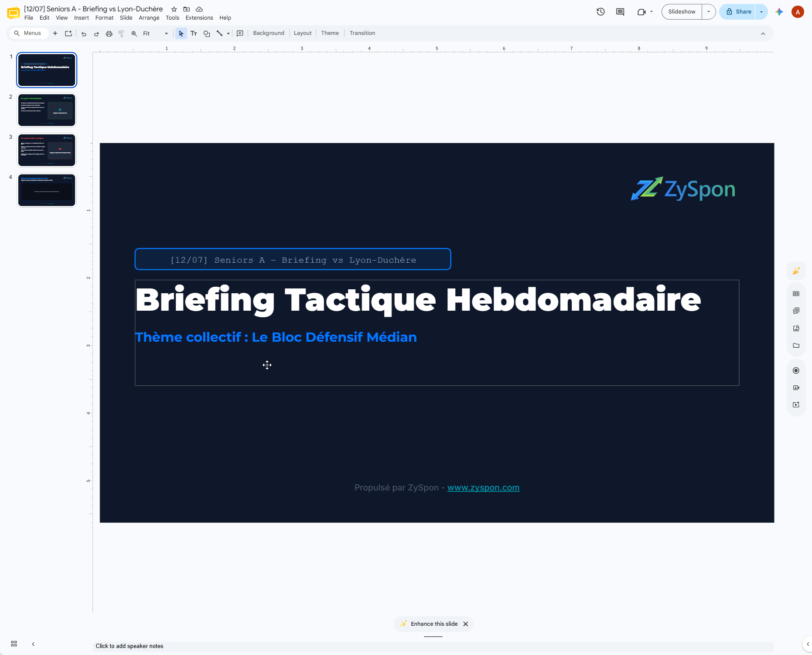Viewport: 812px width, 655px height.
Task: Expand the side panel arrow at the bottom right
Action: point(808,644)
